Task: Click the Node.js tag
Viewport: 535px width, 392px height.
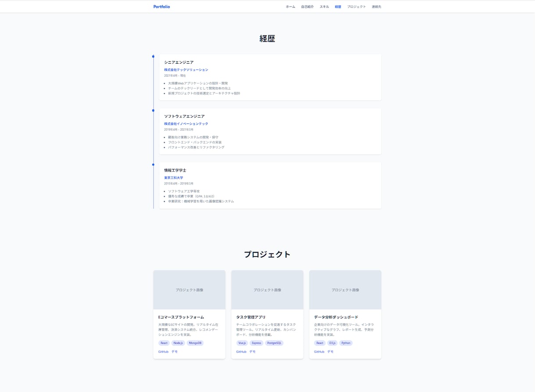Action: click(x=178, y=343)
